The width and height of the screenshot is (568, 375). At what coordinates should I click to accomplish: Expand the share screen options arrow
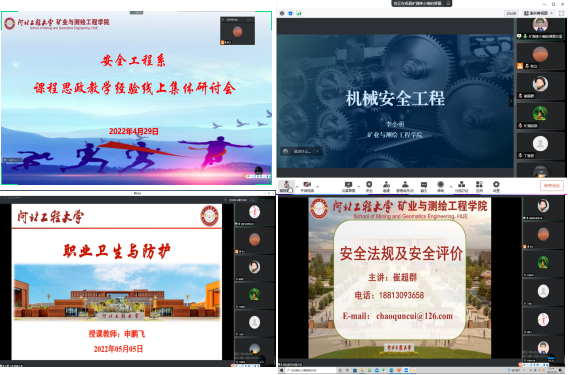359,186
